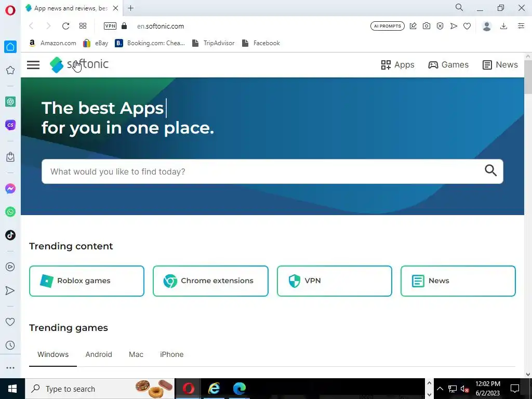Toggle the VPN badge in address bar
The height and width of the screenshot is (399, 532).
coord(110,26)
